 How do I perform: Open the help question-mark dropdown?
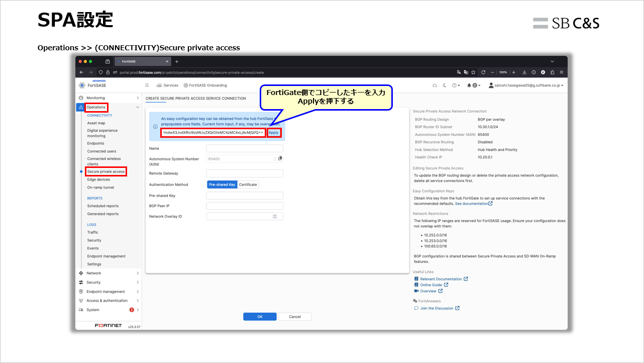[456, 85]
